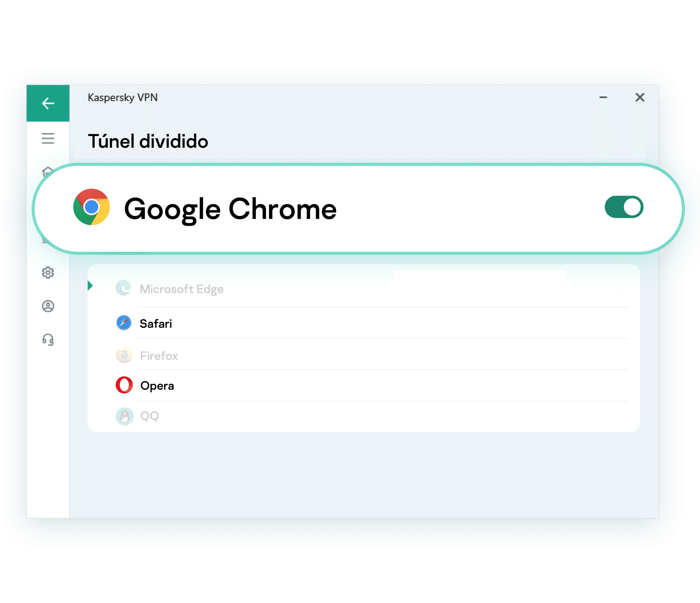
Task: Click the Google Chrome label text
Action: (230, 209)
